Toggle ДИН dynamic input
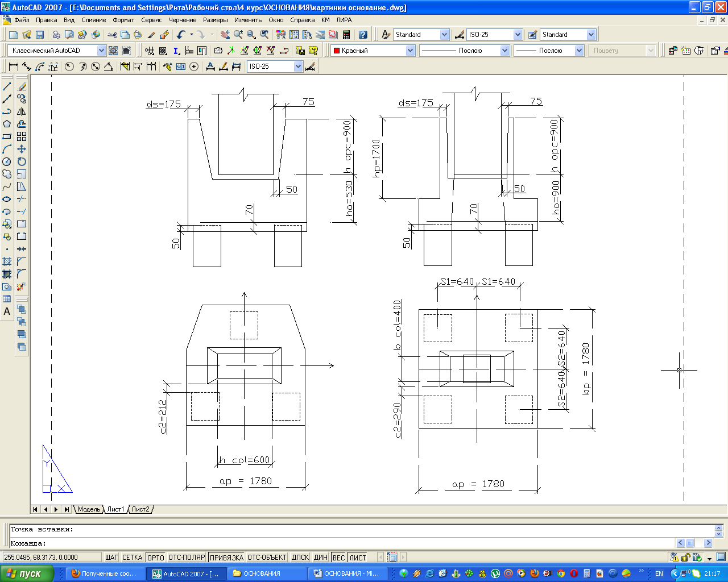 (321, 558)
